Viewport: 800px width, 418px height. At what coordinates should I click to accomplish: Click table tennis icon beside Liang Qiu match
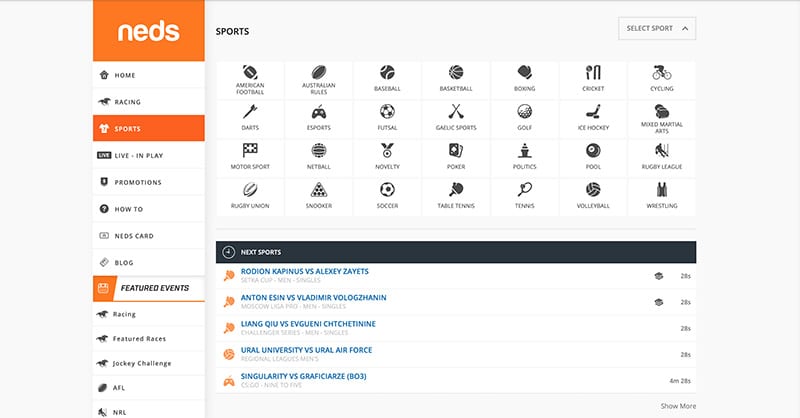pyautogui.click(x=229, y=328)
